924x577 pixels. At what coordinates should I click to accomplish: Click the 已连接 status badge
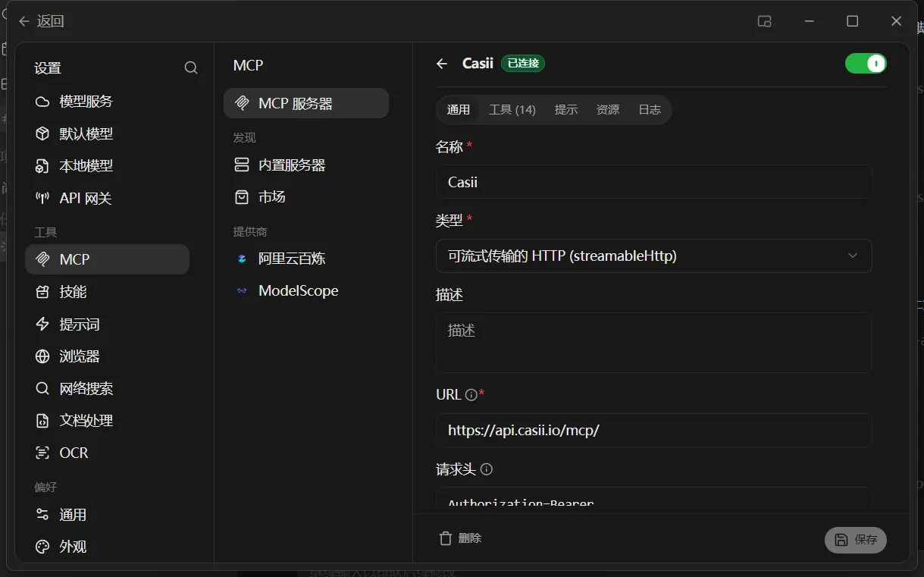coord(523,64)
